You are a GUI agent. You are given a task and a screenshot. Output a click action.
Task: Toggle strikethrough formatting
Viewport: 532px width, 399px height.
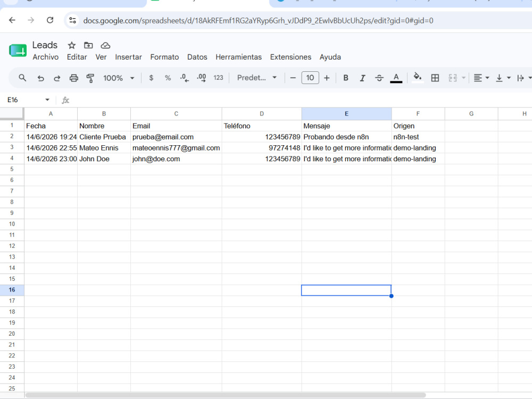379,78
